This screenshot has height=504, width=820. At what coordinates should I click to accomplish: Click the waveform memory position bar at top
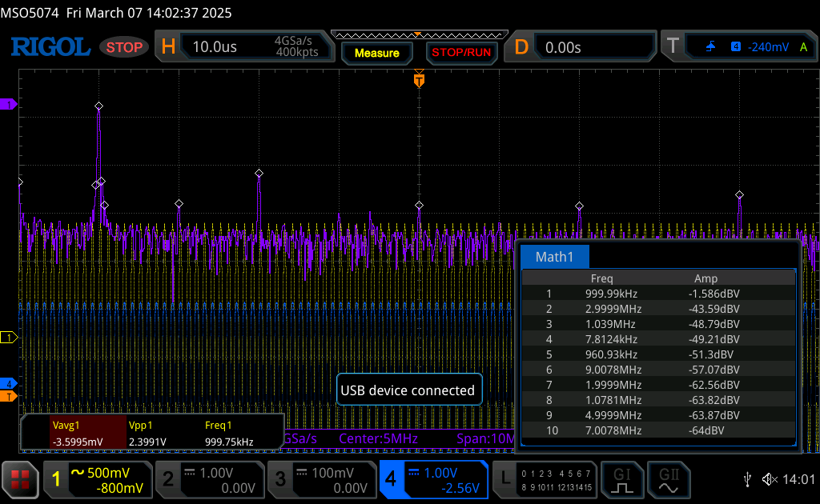(x=419, y=34)
